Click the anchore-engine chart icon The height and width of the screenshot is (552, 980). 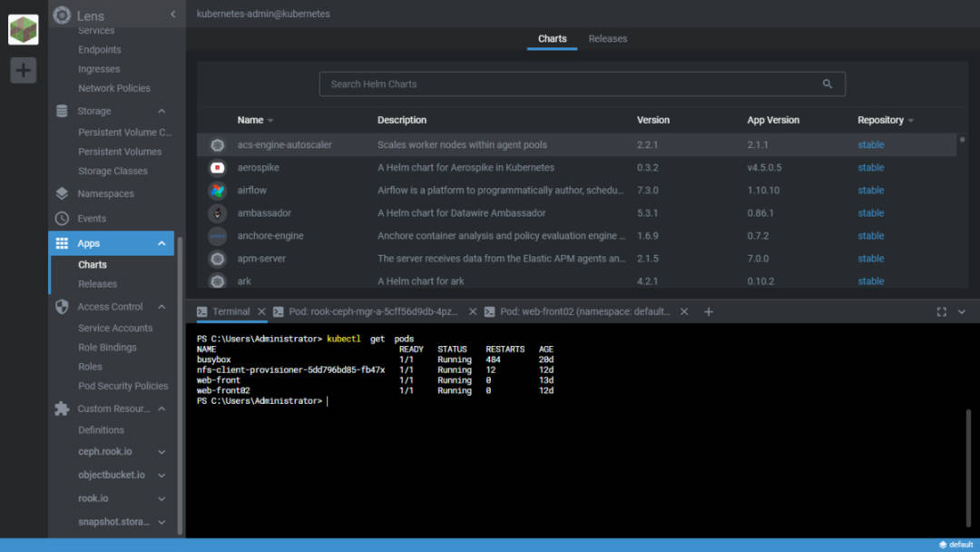click(217, 236)
